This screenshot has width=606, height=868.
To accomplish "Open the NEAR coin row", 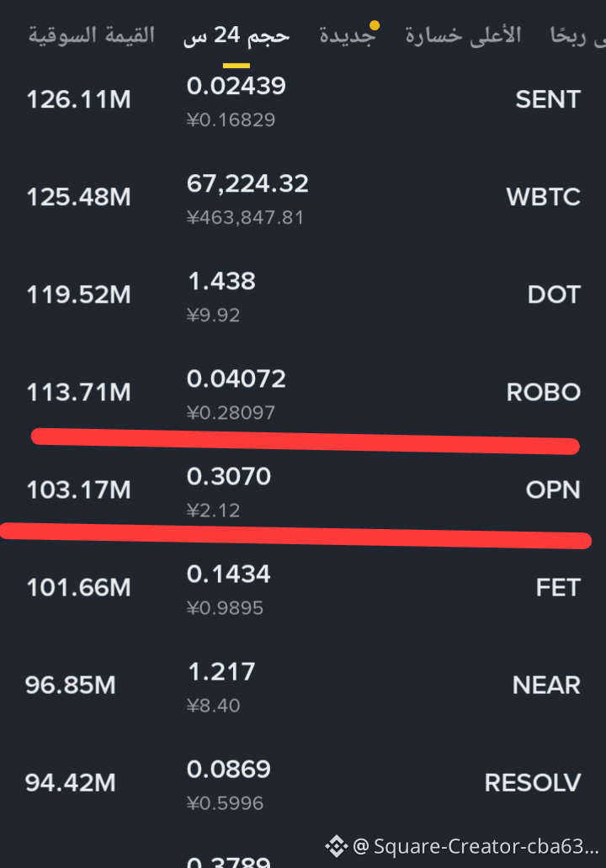I will tap(303, 685).
